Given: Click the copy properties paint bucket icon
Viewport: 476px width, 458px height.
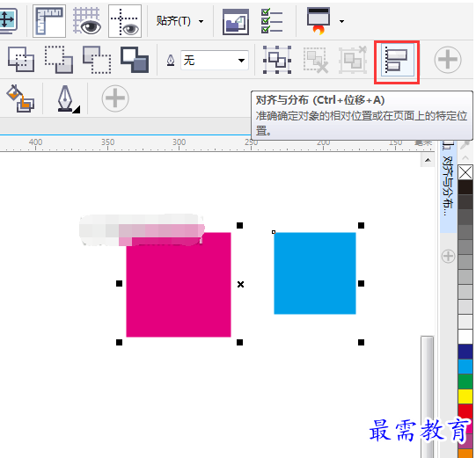Looking at the screenshot, I should [x=20, y=98].
